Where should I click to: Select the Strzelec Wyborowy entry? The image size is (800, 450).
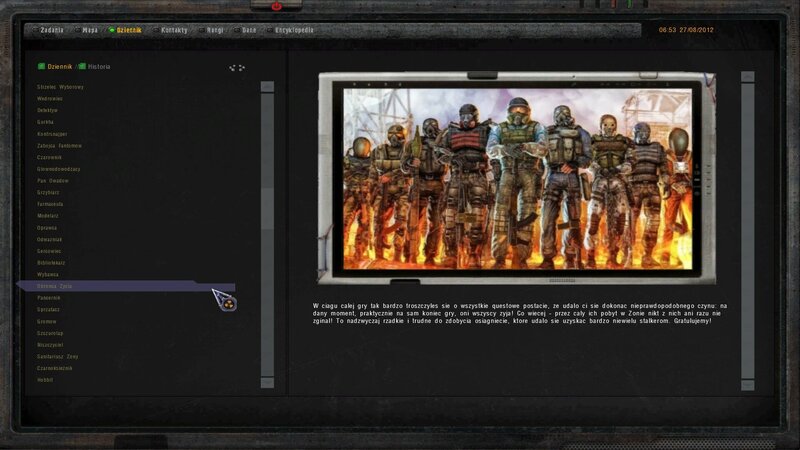[60, 87]
